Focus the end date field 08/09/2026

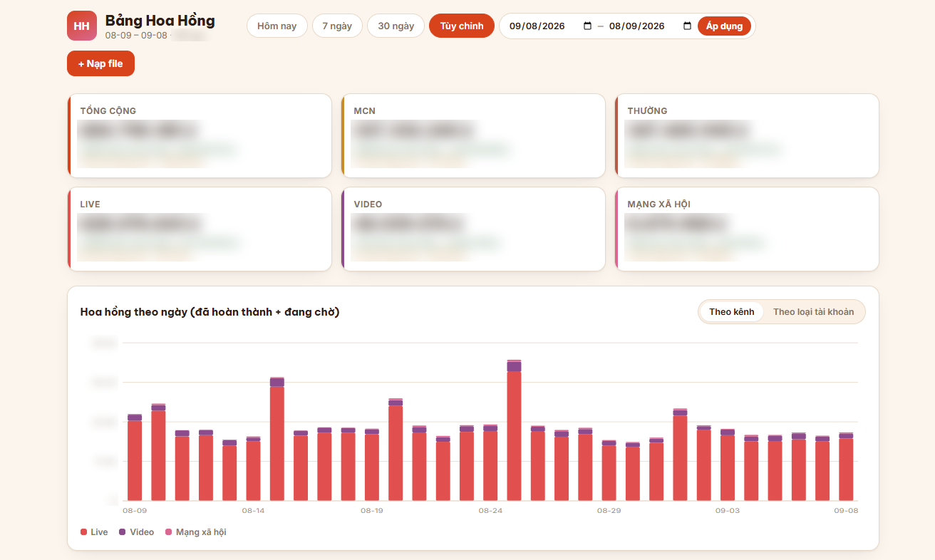click(x=650, y=26)
